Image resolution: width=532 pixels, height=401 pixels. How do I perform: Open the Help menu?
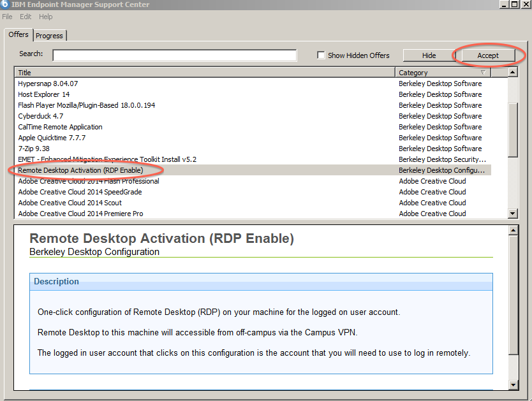tap(45, 17)
